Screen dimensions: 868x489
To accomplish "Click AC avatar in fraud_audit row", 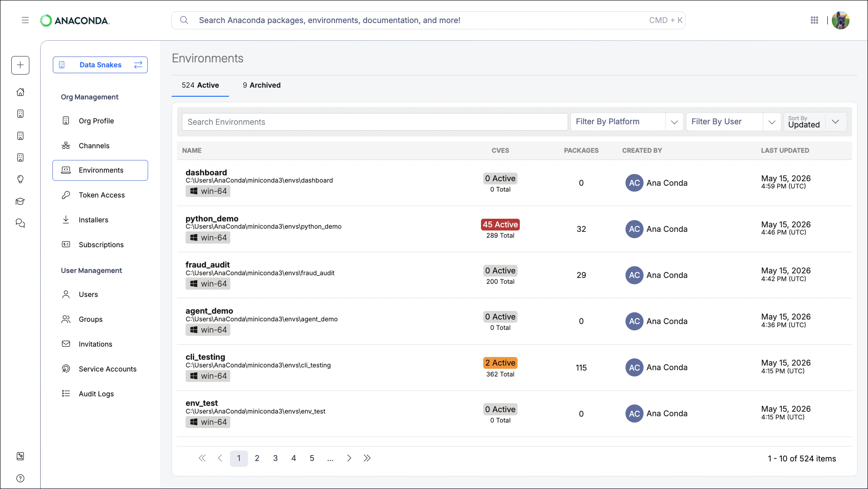I will click(634, 275).
